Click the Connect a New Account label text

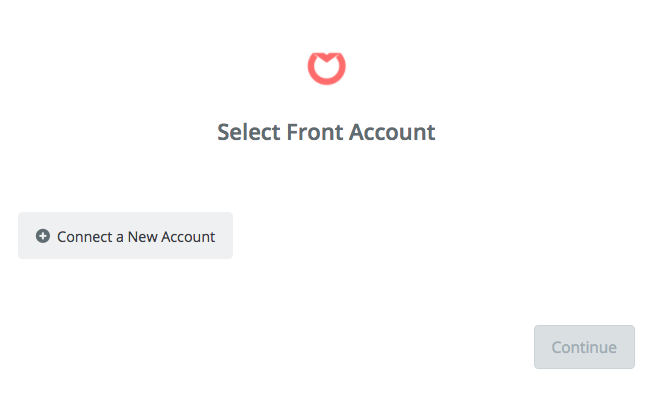[136, 237]
